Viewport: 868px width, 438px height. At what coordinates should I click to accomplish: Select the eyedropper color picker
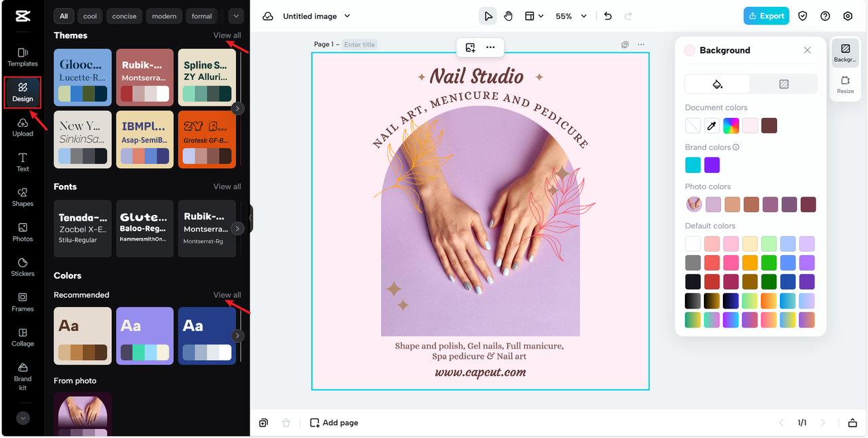pyautogui.click(x=712, y=125)
